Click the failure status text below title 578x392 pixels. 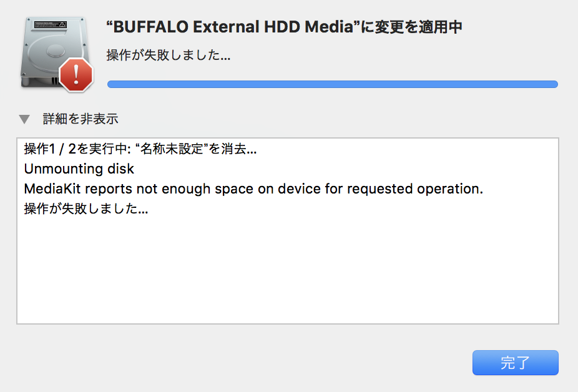point(169,55)
